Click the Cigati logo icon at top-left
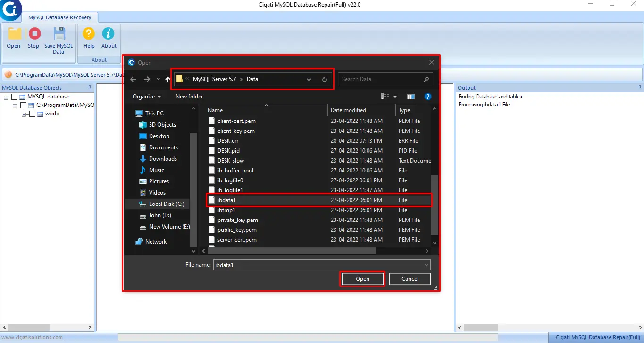Viewport: 644px width, 343px height. click(9, 10)
